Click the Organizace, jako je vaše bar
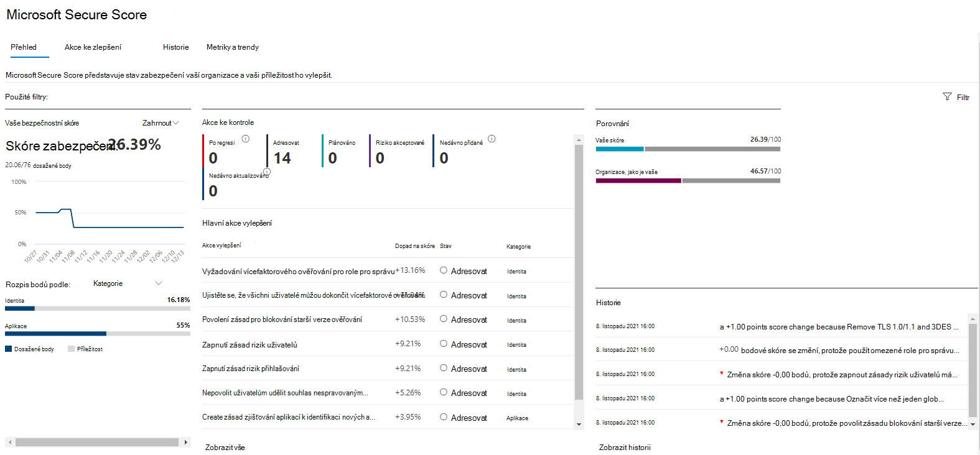Screen dimensions: 980x455 [688, 181]
